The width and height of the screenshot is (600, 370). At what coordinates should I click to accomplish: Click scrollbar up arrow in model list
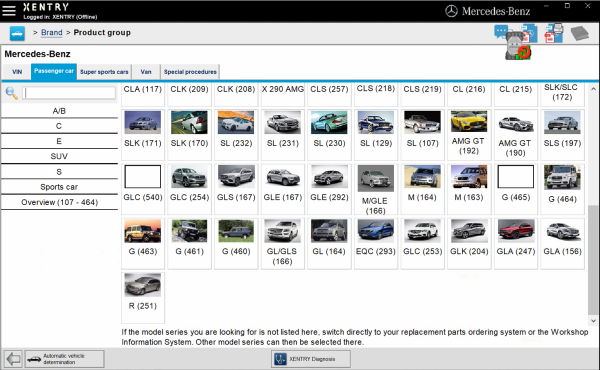[593, 89]
